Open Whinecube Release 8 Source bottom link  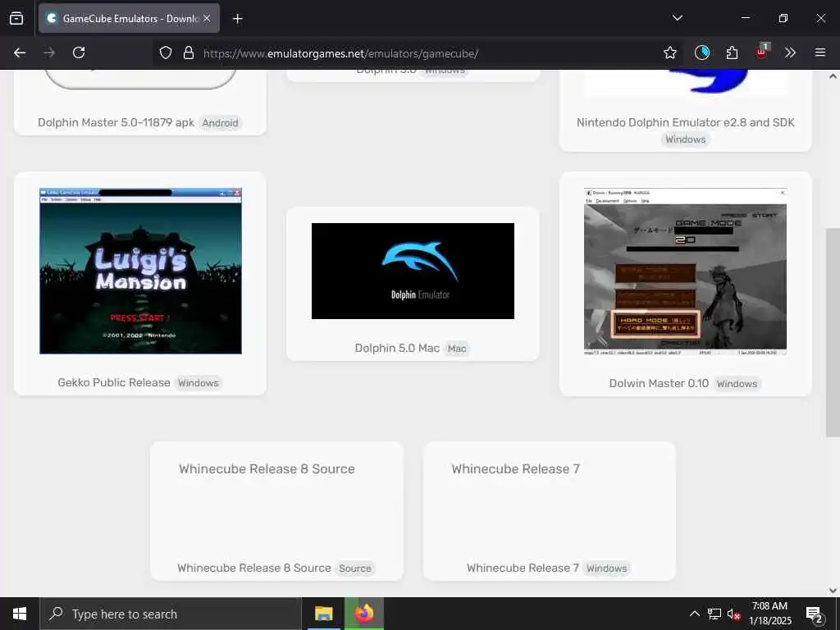[254, 568]
